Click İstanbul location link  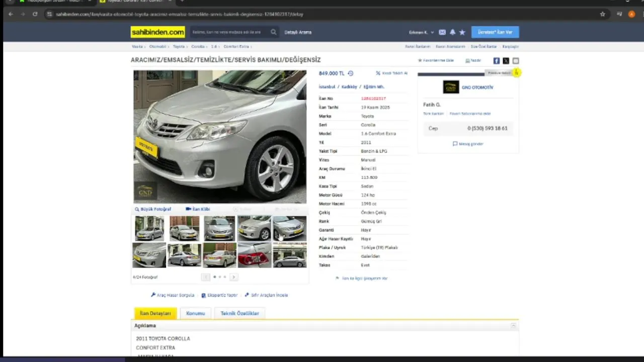[327, 87]
